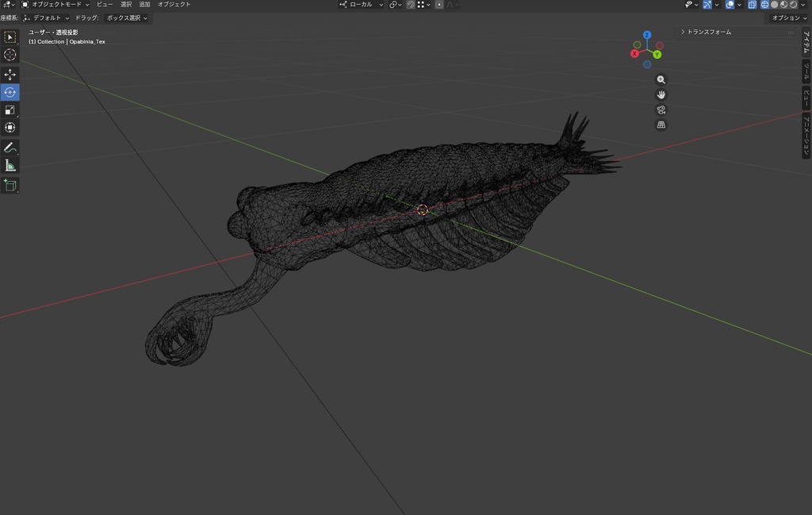Click the ユーザー・透視投影 view label
Image resolution: width=812 pixels, height=515 pixels.
[53, 32]
